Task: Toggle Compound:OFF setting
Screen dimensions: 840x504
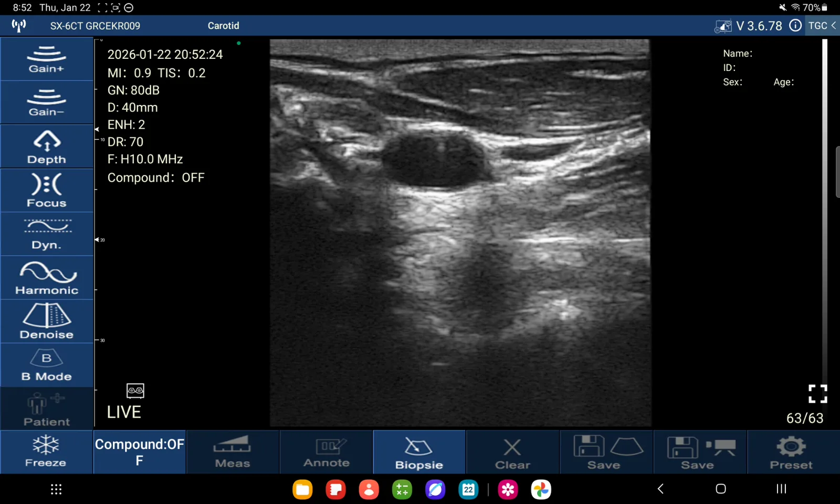Action: point(140,452)
